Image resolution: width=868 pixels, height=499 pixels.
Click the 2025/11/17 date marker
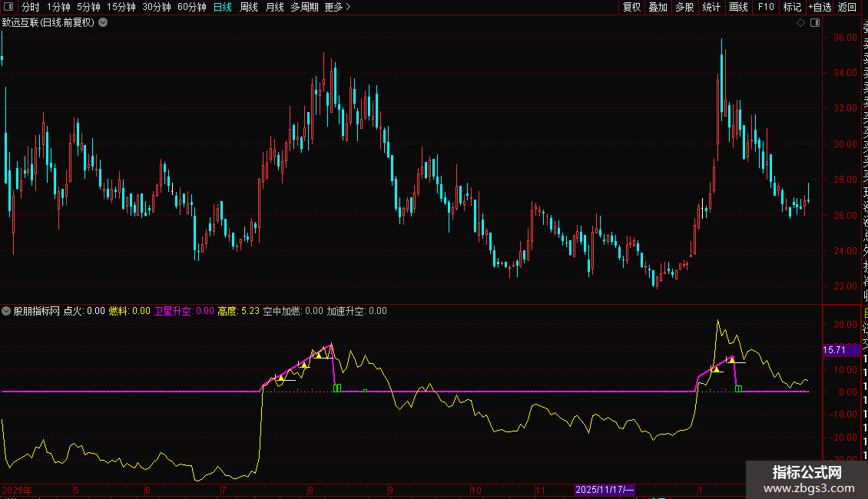tap(605, 490)
